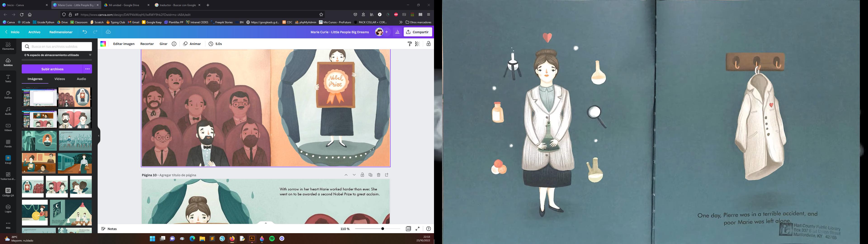Screen dimensions: 868x244
Task: Click Editar imagen
Action: tap(124, 44)
